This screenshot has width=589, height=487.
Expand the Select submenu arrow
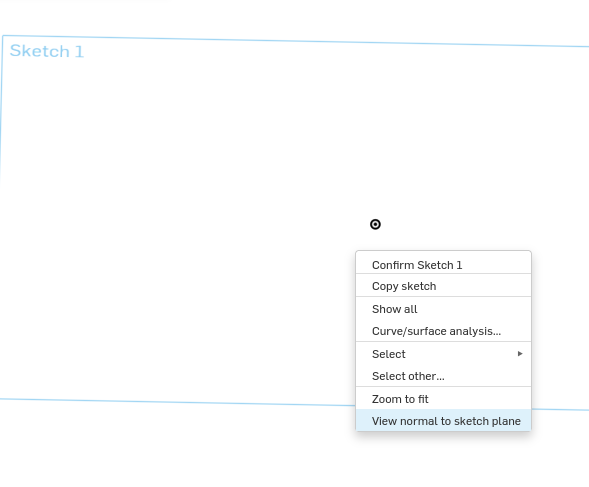(x=520, y=354)
